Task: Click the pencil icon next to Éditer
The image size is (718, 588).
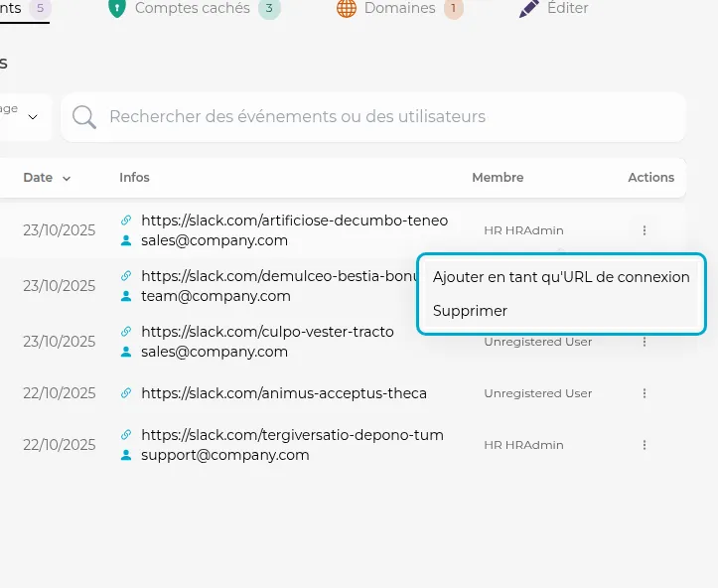Action: click(529, 9)
